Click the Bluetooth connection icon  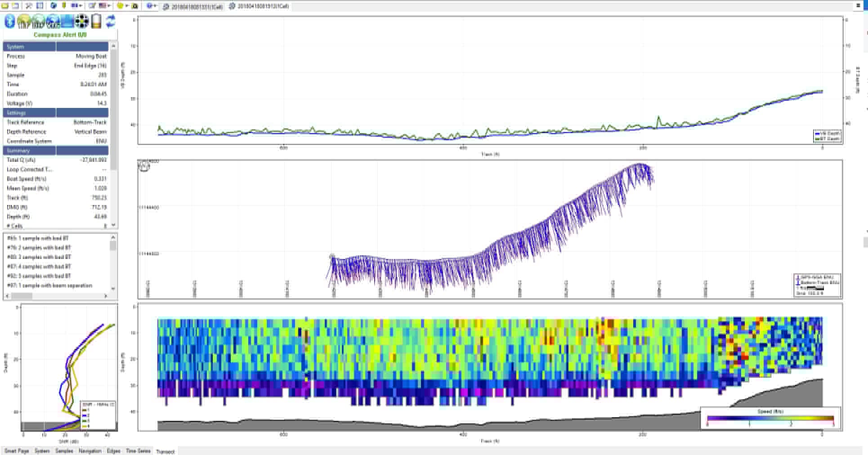point(9,21)
